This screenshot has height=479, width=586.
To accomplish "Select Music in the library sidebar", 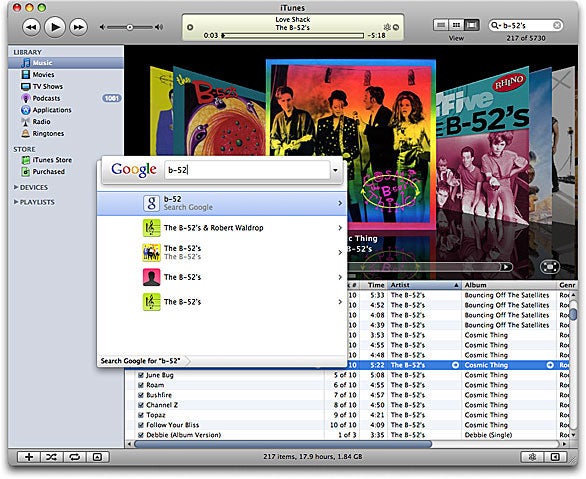I will click(x=66, y=63).
